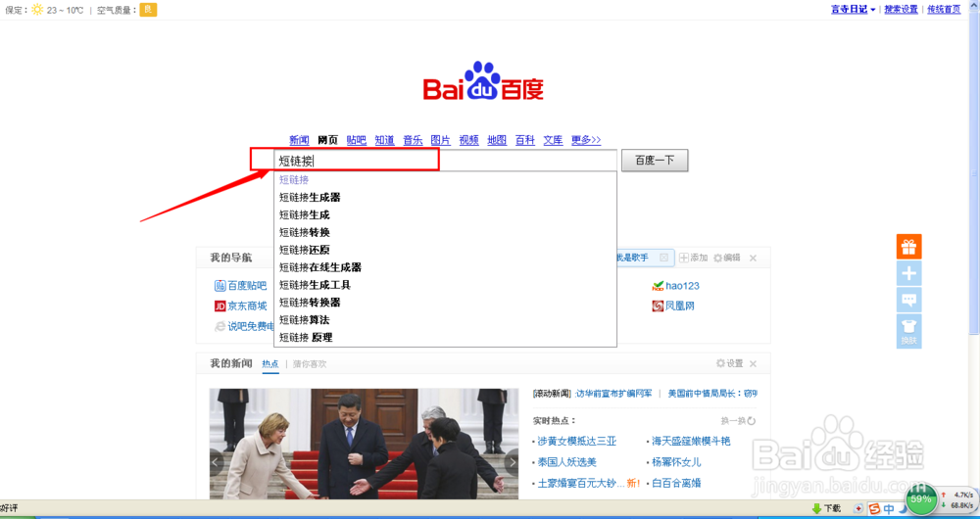Click next arrow on news image
The width and height of the screenshot is (980, 519).
point(512,462)
